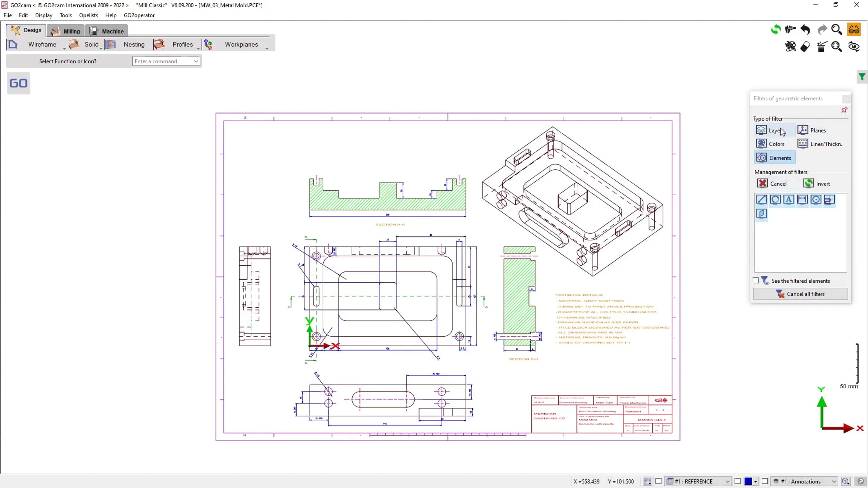Toggle the profile element filter

click(830, 200)
